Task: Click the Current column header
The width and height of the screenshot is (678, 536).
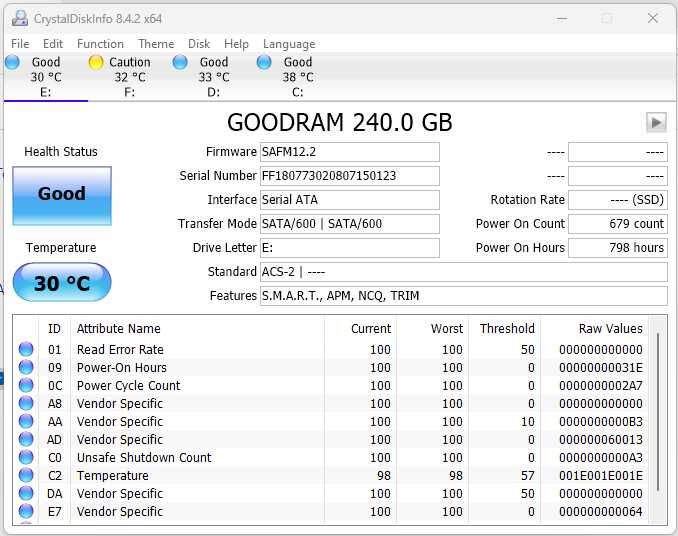Action: coord(371,329)
